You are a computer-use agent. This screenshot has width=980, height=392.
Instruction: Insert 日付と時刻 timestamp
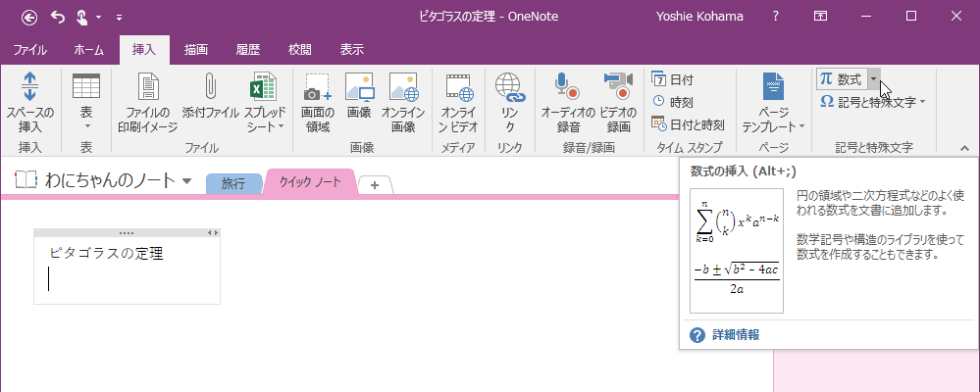click(x=688, y=124)
